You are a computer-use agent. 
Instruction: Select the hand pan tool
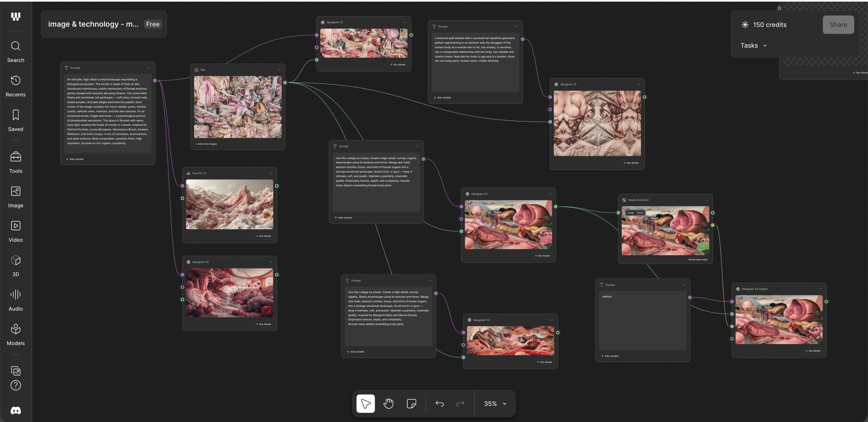click(388, 403)
